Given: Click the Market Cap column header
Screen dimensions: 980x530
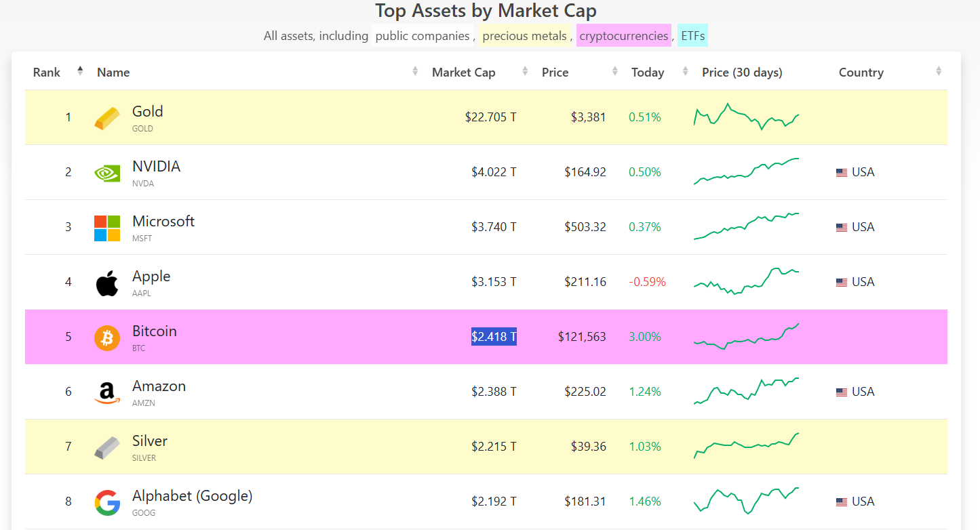Looking at the screenshot, I should tap(464, 73).
